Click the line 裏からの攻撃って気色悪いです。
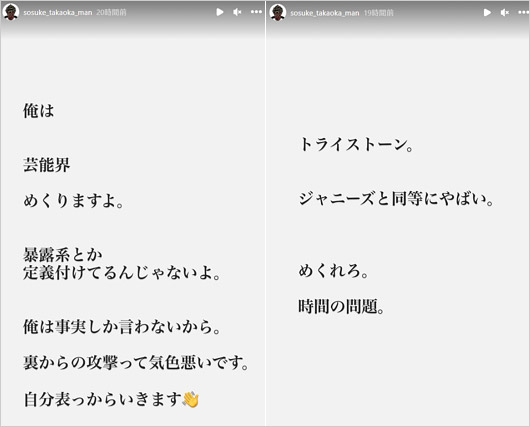The image size is (530, 427). tap(136, 362)
